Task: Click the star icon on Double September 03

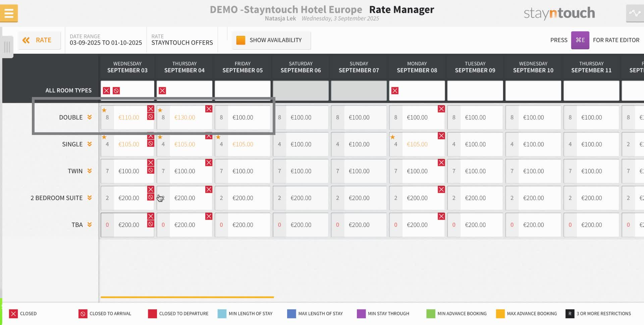Action: click(104, 110)
